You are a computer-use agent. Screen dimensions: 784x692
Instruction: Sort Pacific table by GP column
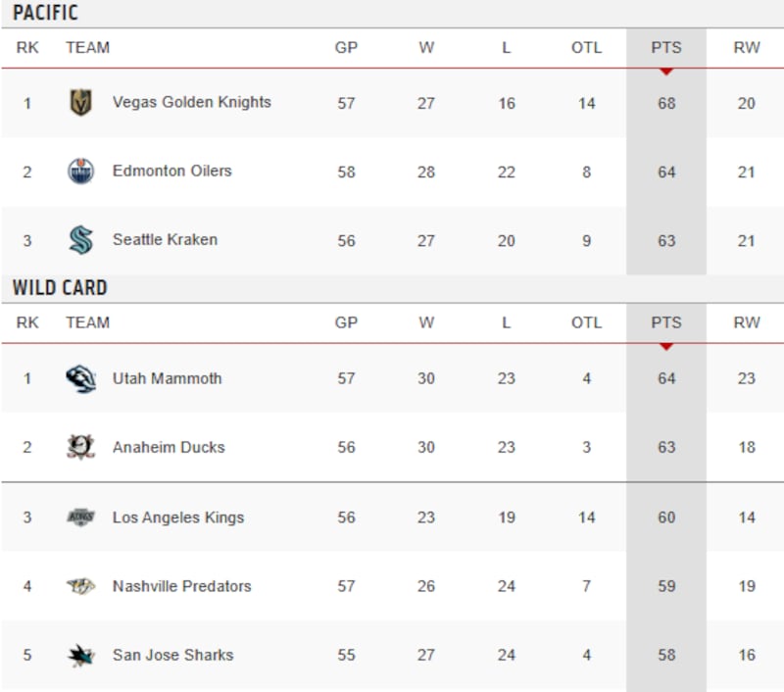[x=346, y=47]
